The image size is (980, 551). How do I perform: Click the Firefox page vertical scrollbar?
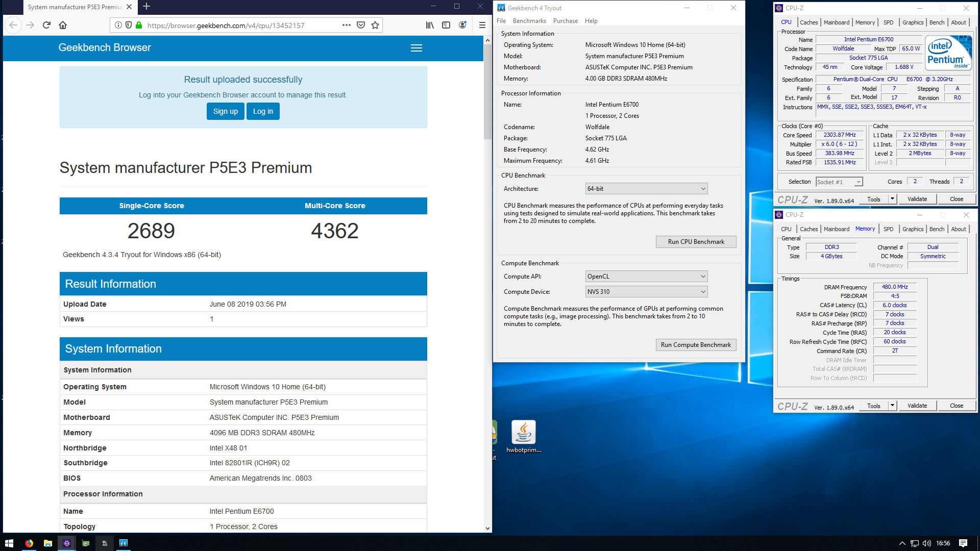pyautogui.click(x=487, y=91)
